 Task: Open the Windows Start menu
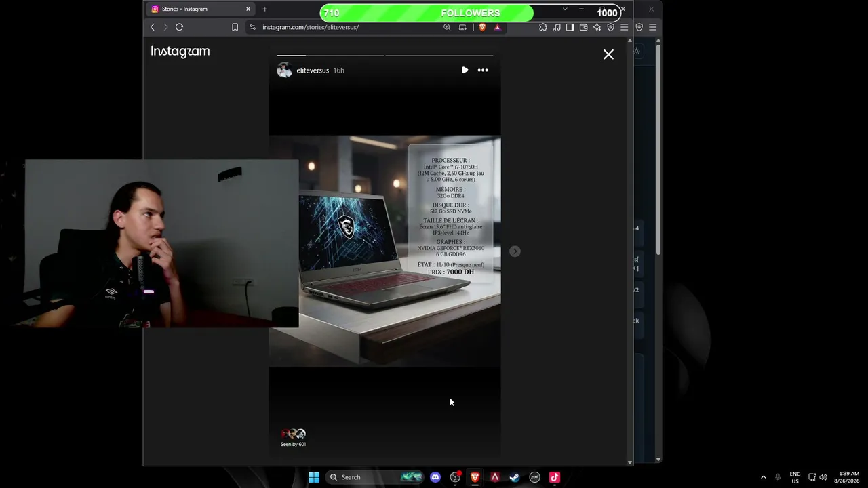(314, 477)
